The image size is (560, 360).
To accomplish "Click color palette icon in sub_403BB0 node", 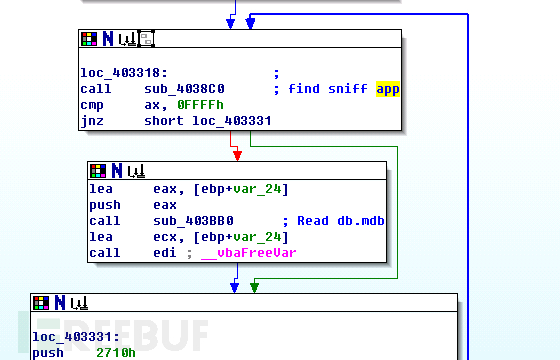I will point(98,171).
